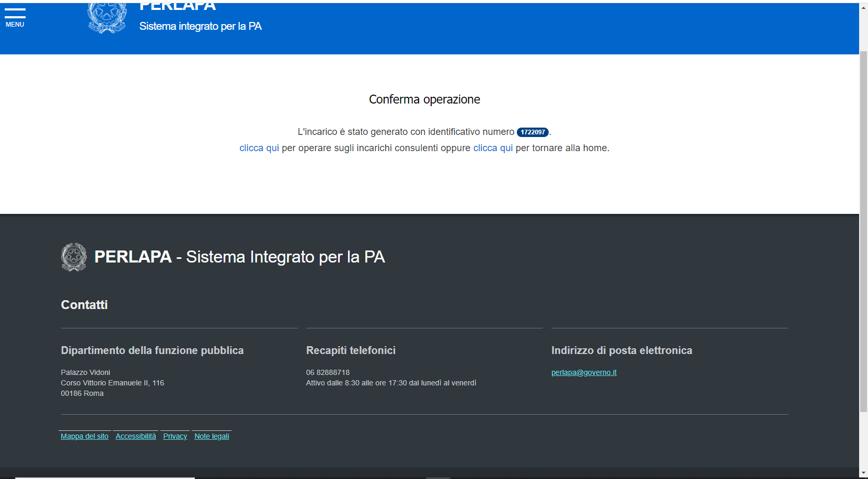Click the scrollbar down arrow

[863, 473]
